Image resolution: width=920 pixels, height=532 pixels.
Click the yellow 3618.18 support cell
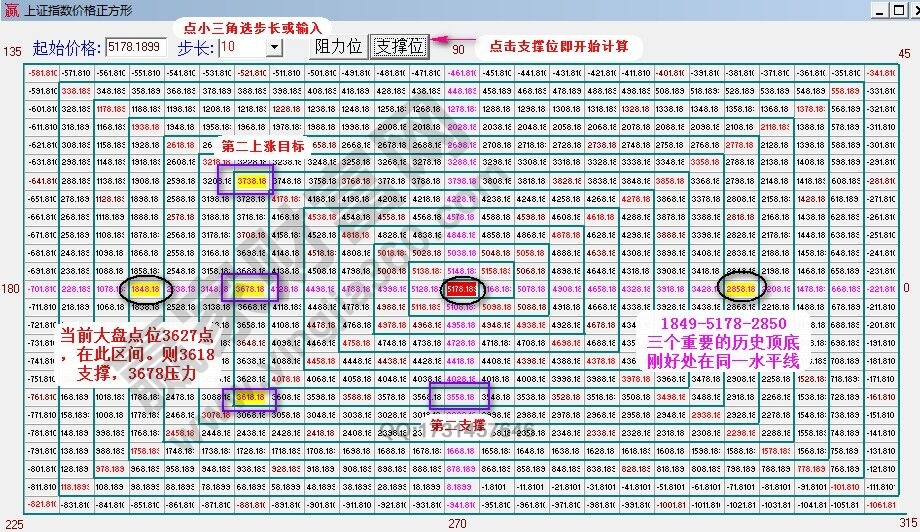[252, 396]
